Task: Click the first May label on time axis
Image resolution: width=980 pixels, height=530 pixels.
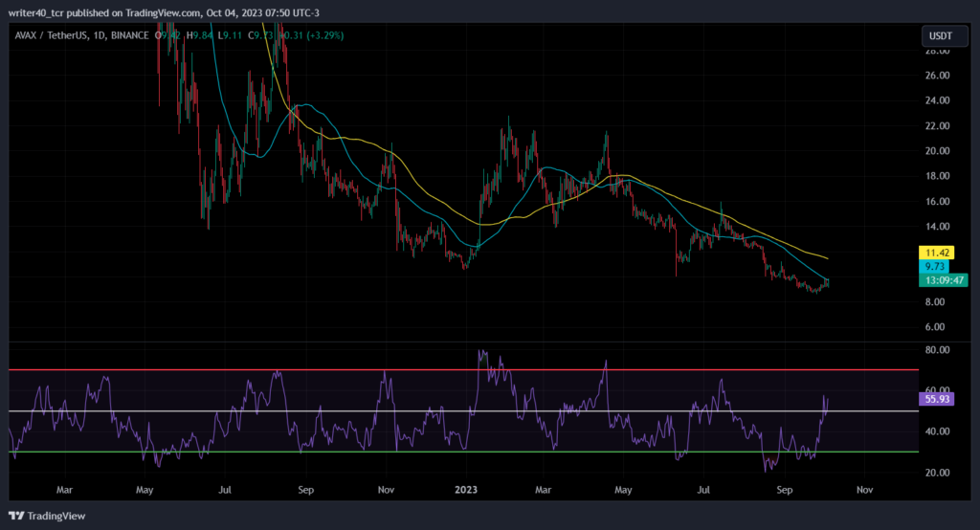Action: (x=145, y=490)
